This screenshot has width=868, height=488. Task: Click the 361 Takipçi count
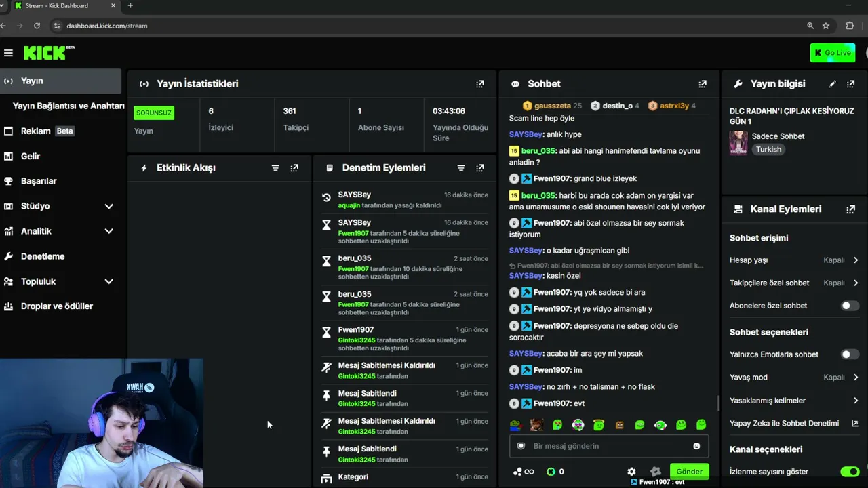290,111
